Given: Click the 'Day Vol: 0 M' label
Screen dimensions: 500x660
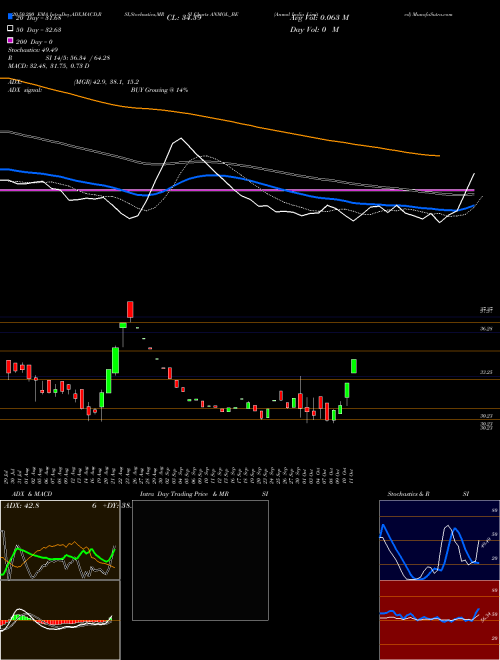Looking at the screenshot, I should point(314,29).
